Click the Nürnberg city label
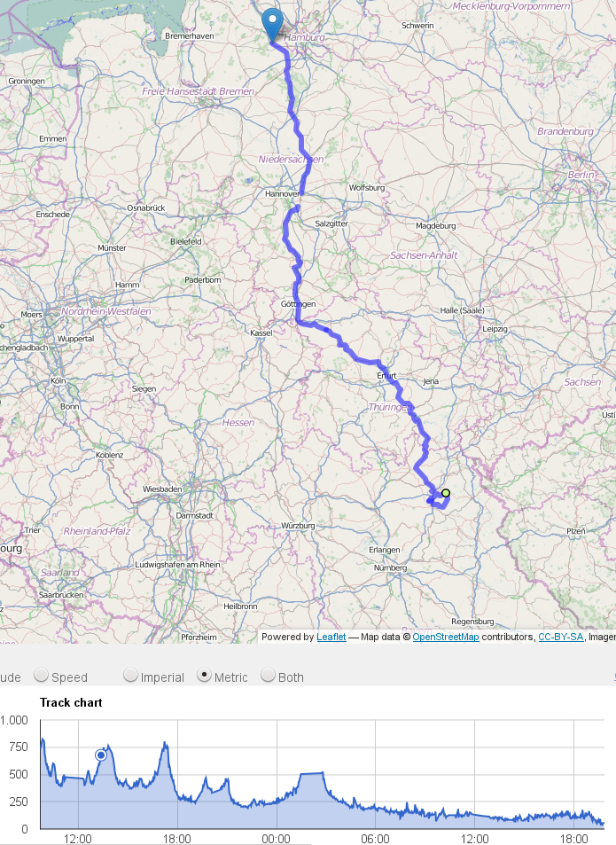This screenshot has width=616, height=845. pyautogui.click(x=390, y=567)
